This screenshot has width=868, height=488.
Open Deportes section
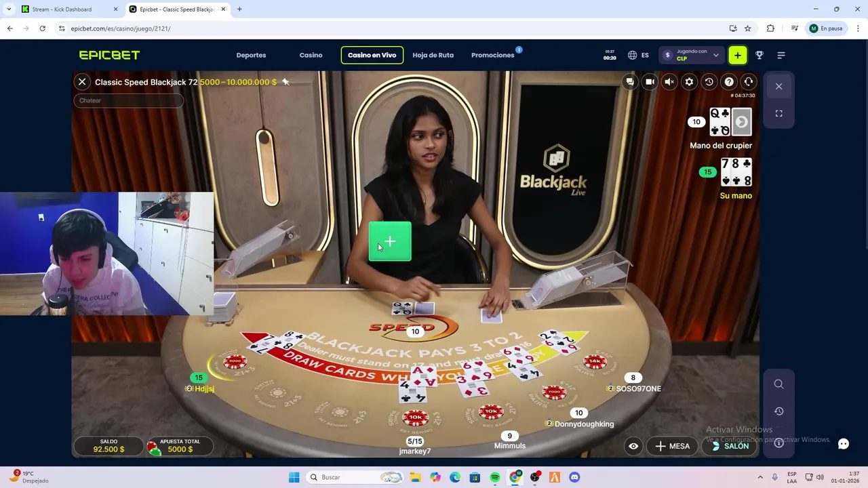tap(251, 55)
